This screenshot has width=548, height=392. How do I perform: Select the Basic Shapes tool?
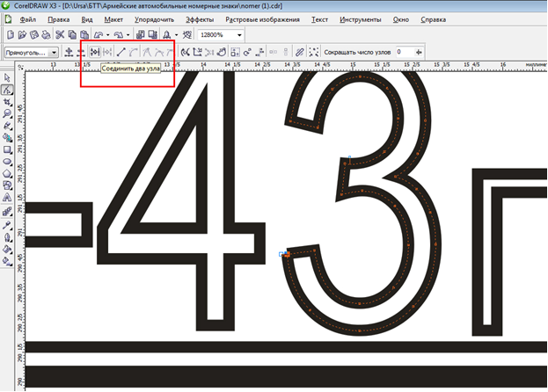click(x=7, y=185)
